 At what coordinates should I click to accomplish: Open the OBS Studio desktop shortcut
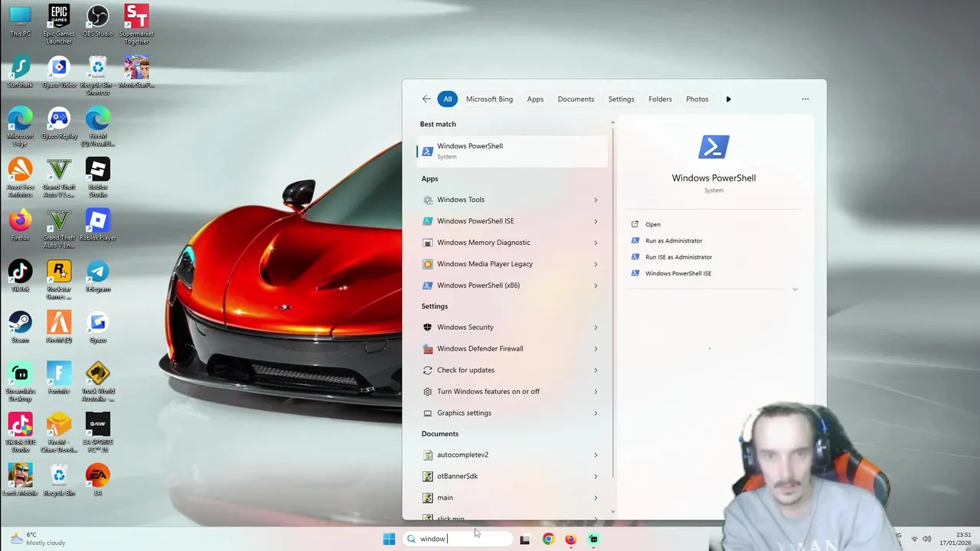click(97, 21)
